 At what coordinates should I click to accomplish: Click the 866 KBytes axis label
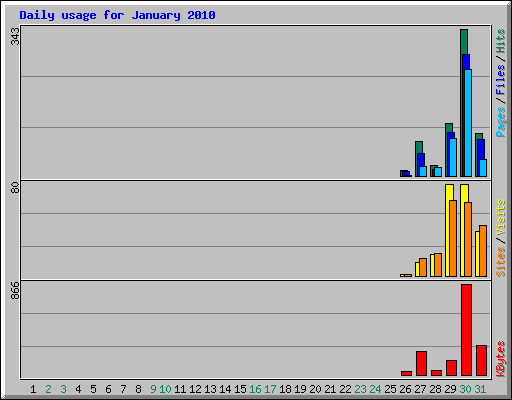(x=15, y=290)
